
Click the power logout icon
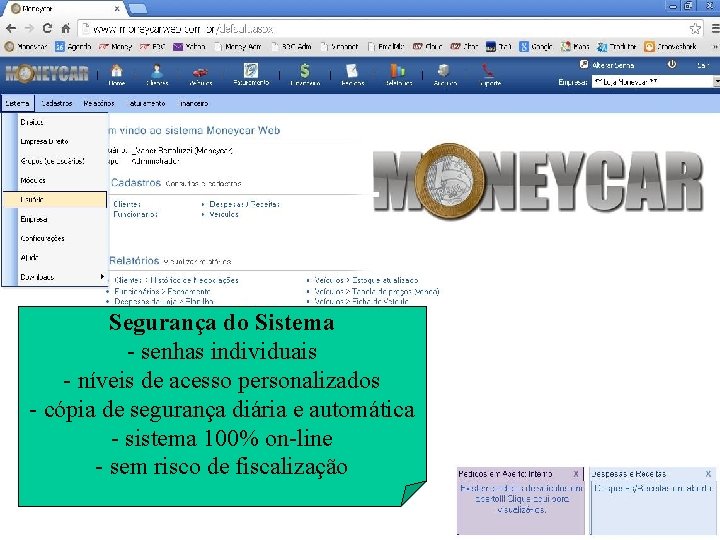[672, 64]
